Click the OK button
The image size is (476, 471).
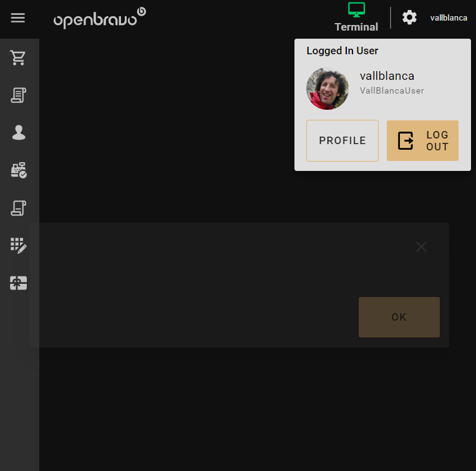point(399,317)
